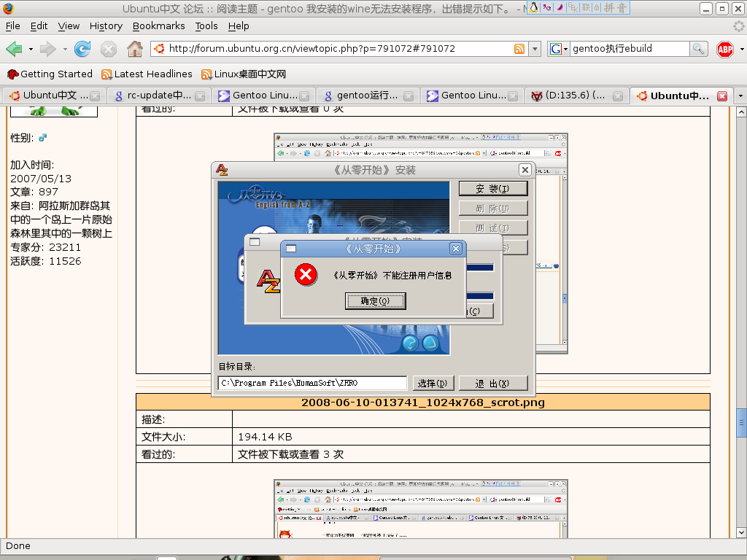Click the Firefox icon in title bar
This screenshot has height=560, width=747.
click(x=9, y=9)
